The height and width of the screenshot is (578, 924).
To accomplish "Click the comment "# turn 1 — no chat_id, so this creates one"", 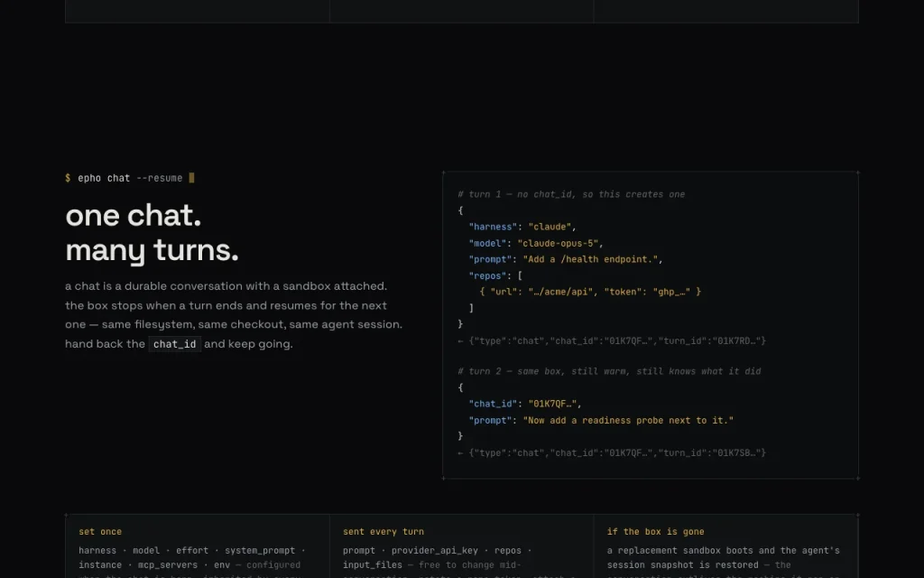I will click(571, 194).
